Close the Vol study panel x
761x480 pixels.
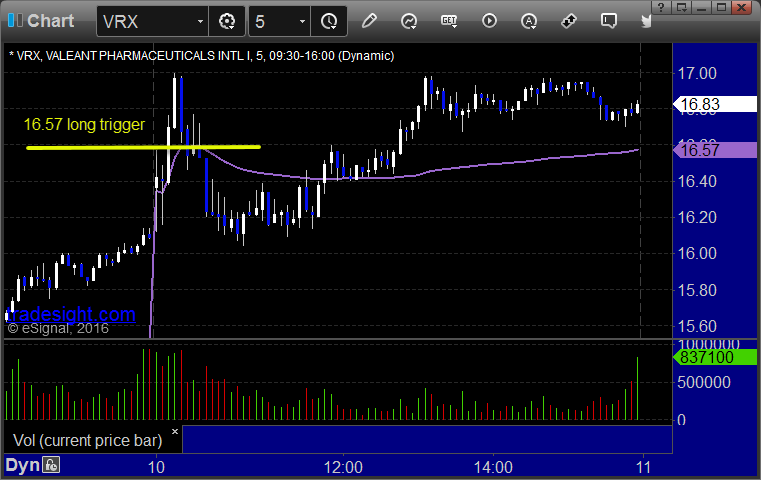coord(175,431)
